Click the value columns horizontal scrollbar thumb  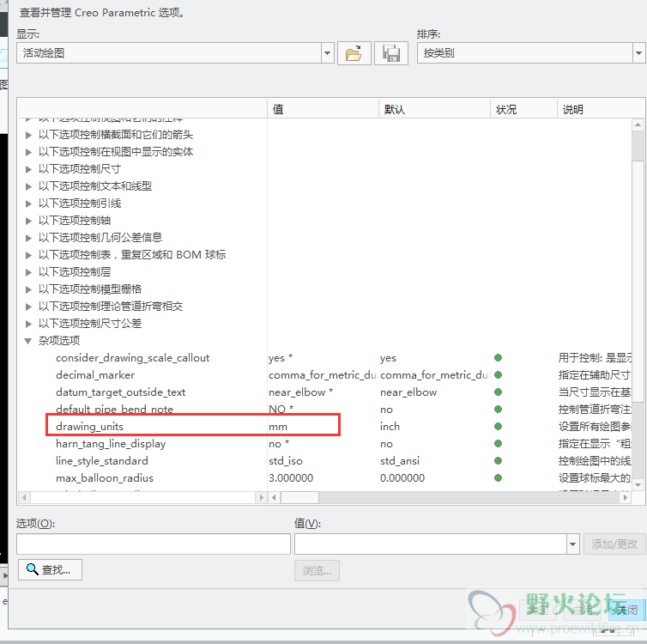click(x=300, y=498)
